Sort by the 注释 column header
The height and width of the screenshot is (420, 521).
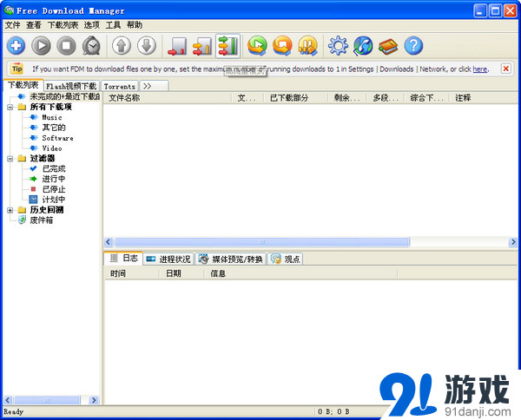coord(484,98)
